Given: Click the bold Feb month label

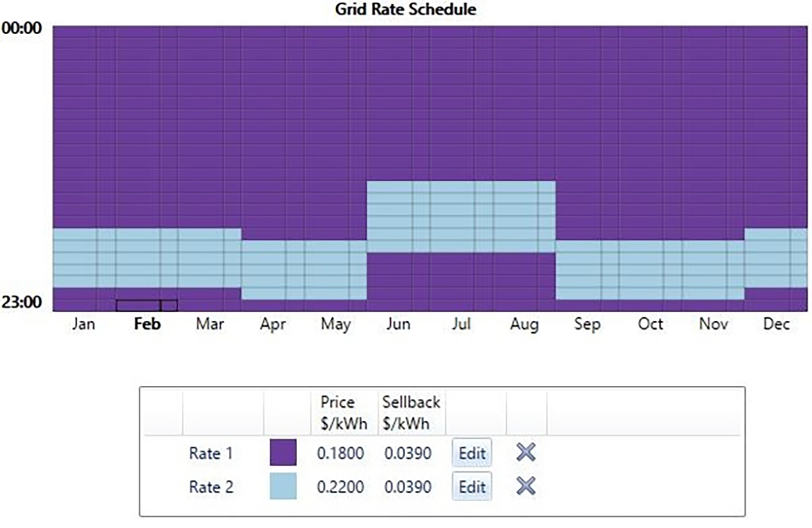Looking at the screenshot, I should pos(147,324).
